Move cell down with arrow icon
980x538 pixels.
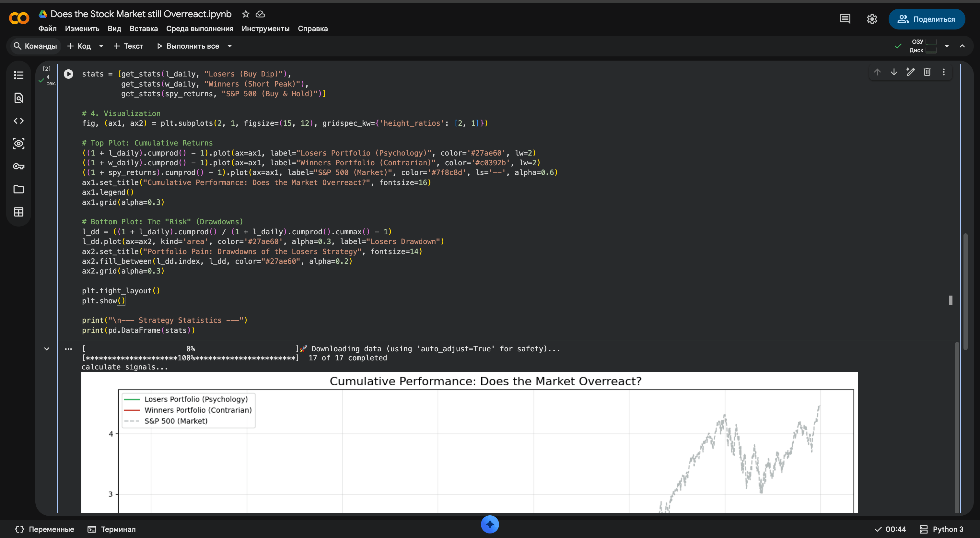pyautogui.click(x=894, y=72)
